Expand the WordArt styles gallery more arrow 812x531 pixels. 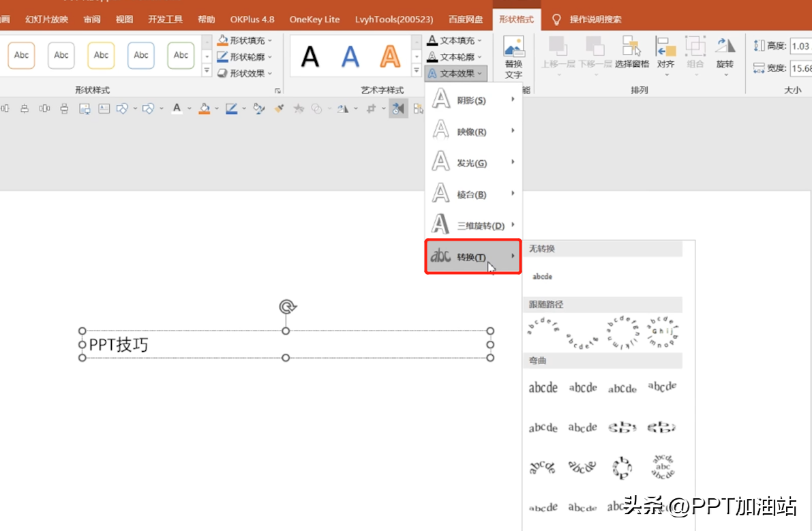[x=417, y=70]
